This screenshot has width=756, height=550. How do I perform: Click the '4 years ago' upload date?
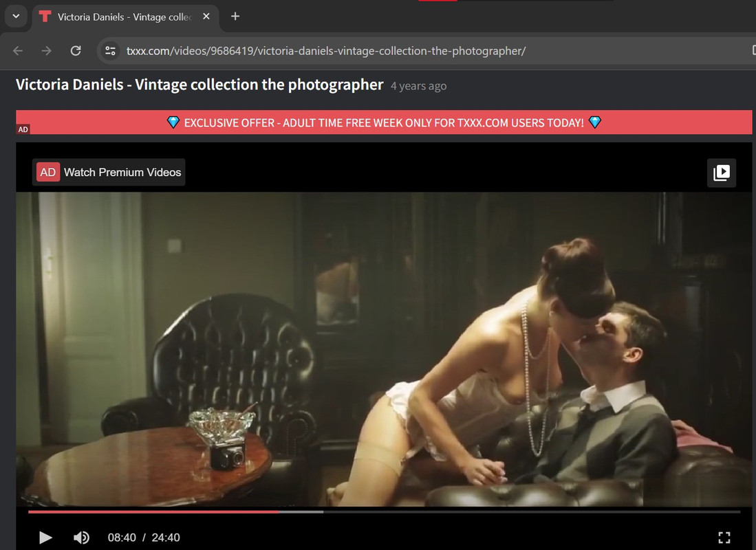pyautogui.click(x=418, y=87)
